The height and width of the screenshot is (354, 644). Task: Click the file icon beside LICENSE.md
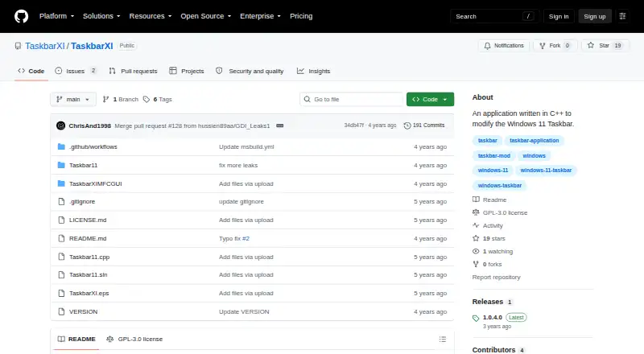point(61,220)
